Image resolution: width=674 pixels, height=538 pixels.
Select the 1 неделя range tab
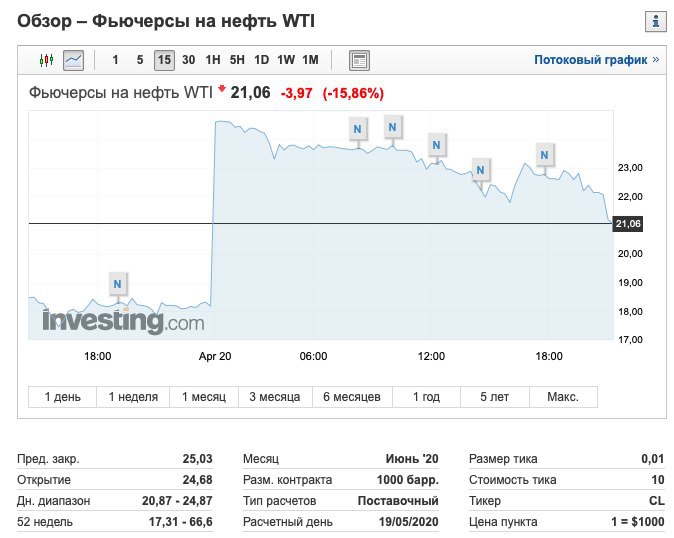point(133,397)
